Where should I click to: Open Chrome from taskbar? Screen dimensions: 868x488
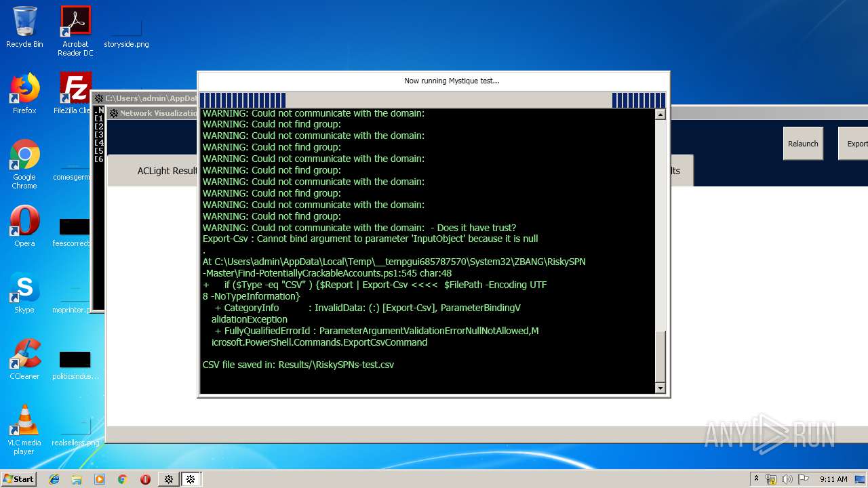click(122, 479)
